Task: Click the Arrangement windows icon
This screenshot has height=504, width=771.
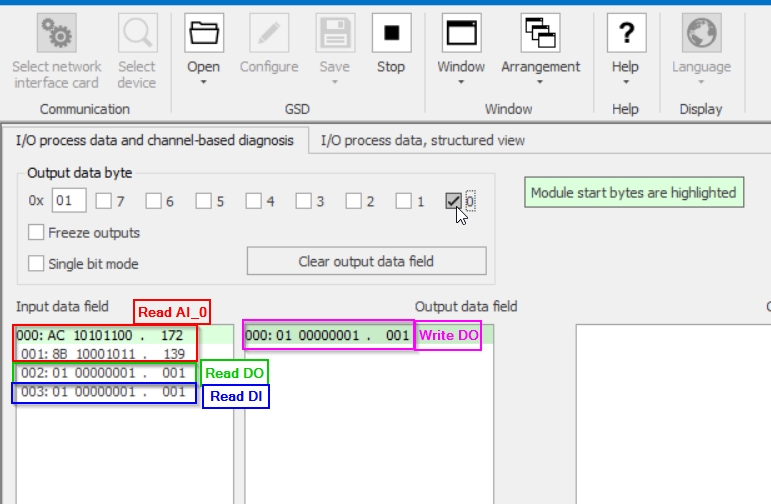Action: (540, 33)
